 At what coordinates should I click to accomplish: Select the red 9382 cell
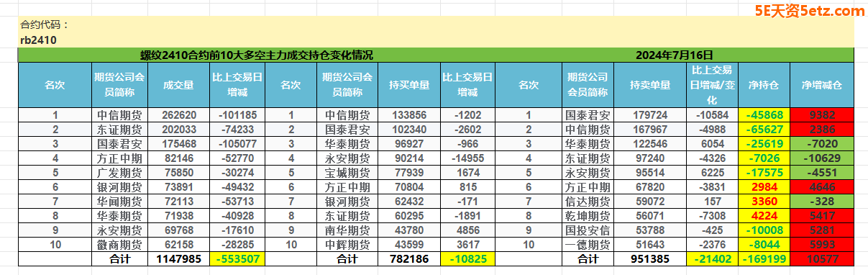[x=822, y=115]
